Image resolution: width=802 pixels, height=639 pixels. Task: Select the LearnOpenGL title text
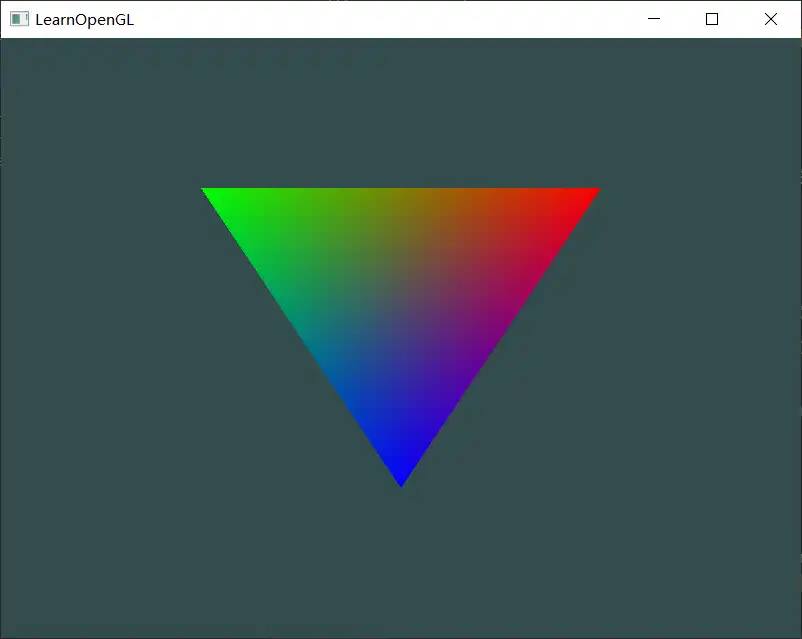coord(83,19)
